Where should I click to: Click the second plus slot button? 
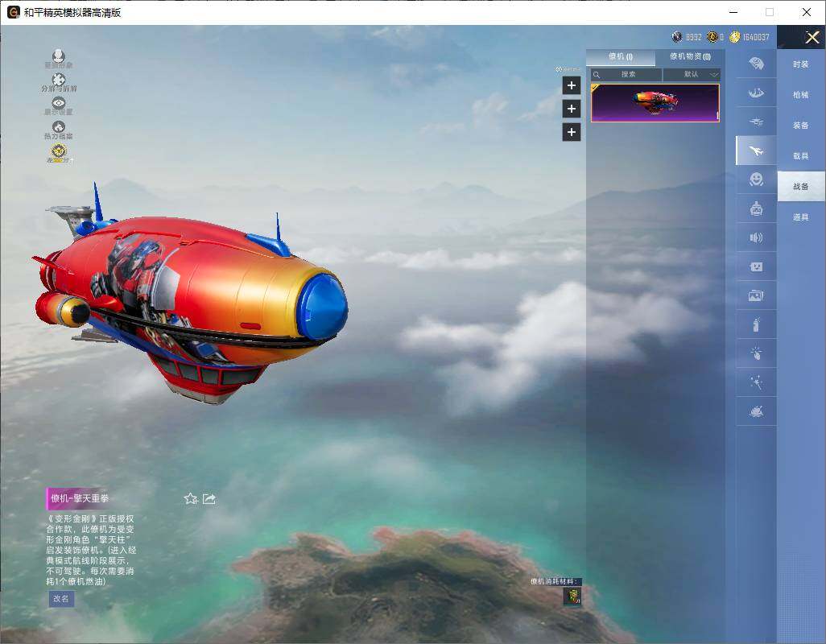[572, 109]
